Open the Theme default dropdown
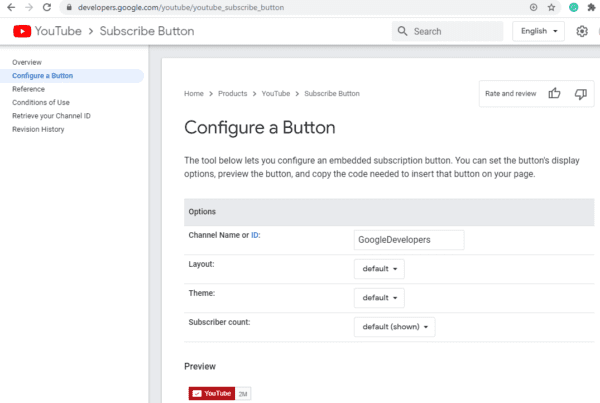 pyautogui.click(x=379, y=298)
